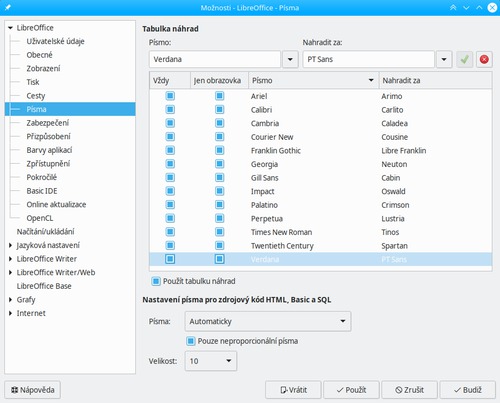Expand LibreOffice Writer tree node

[x=10, y=259]
